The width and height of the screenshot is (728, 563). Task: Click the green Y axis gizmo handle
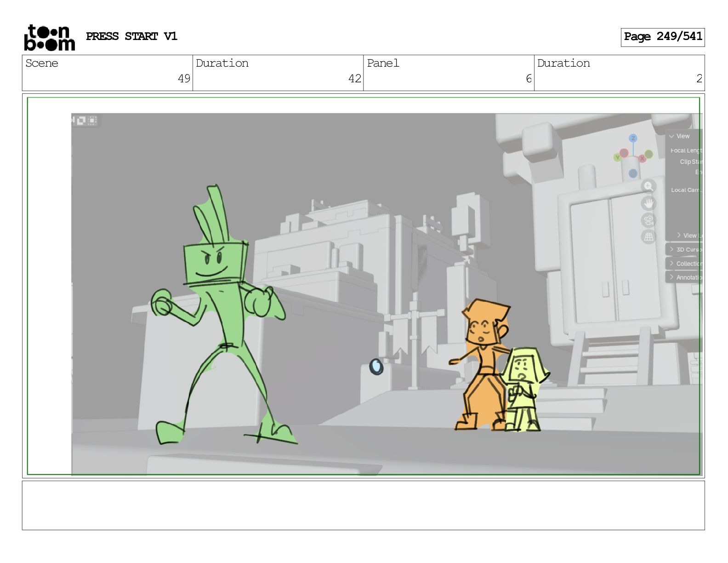(618, 157)
